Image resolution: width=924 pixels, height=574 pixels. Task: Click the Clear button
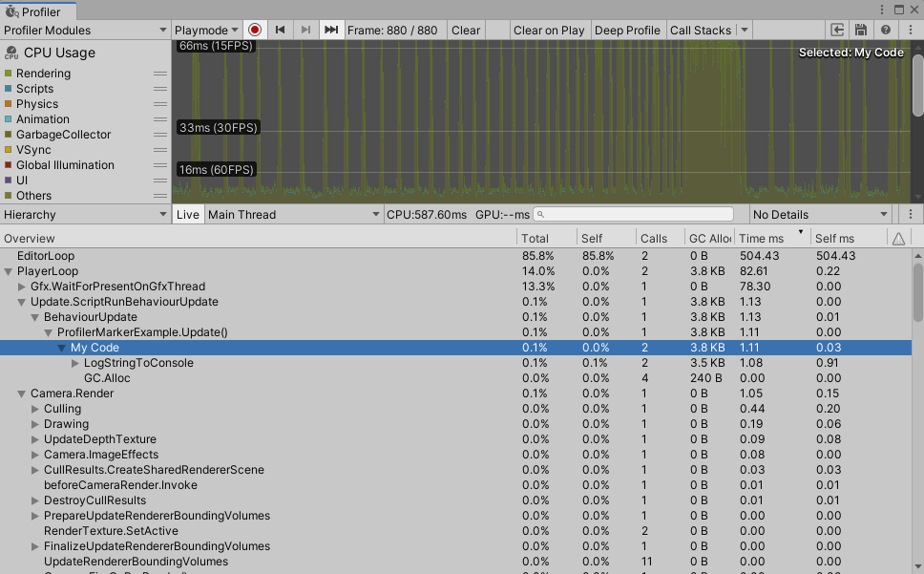pyautogui.click(x=465, y=30)
